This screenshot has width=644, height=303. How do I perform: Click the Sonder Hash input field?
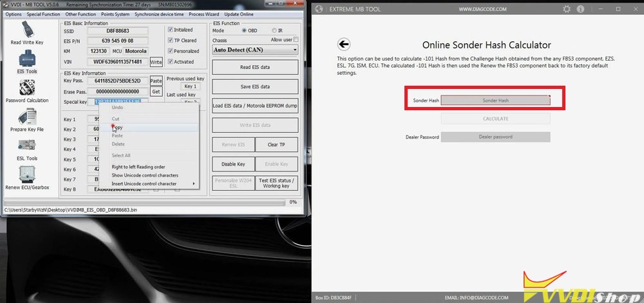(x=495, y=101)
